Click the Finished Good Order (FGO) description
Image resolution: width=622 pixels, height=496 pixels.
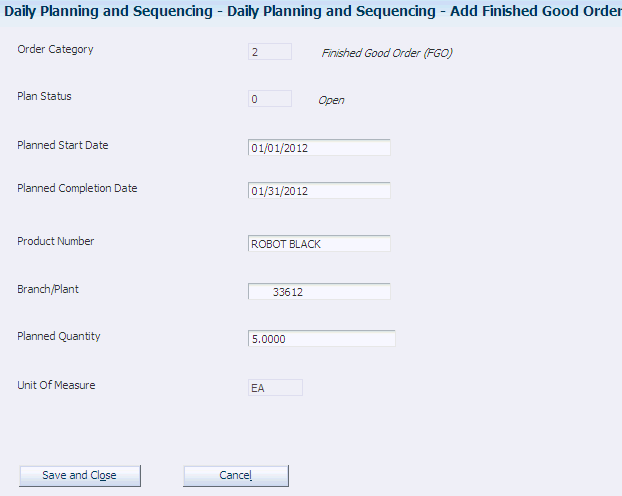coord(387,53)
